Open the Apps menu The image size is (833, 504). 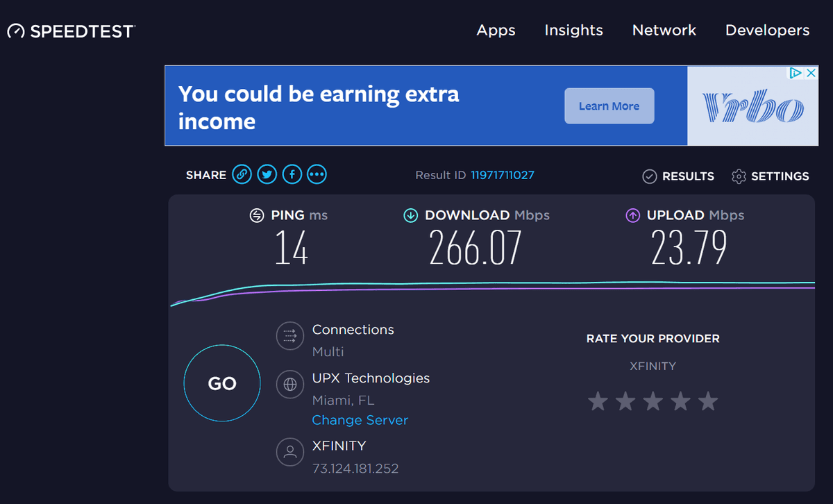(496, 31)
